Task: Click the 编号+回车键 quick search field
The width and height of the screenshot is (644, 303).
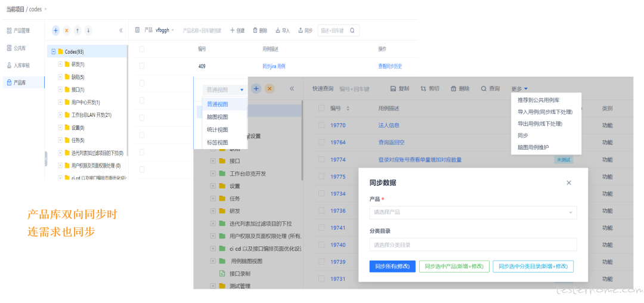Action: coord(354,89)
